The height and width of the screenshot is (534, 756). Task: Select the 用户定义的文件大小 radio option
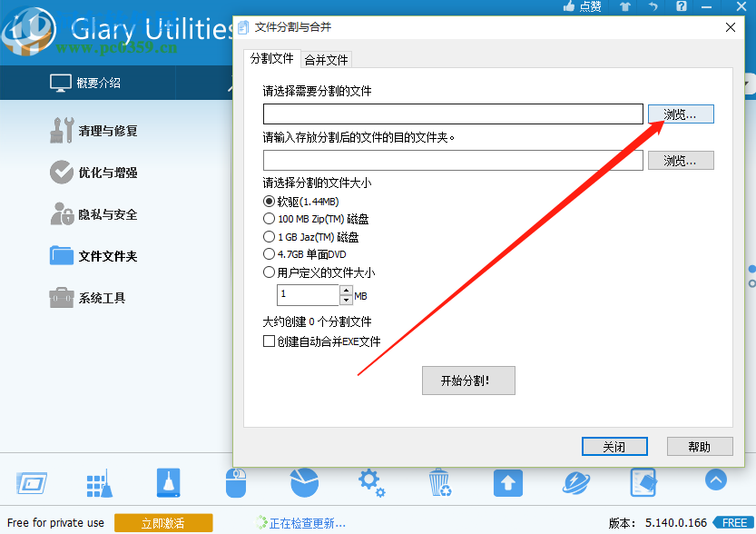tap(269, 272)
